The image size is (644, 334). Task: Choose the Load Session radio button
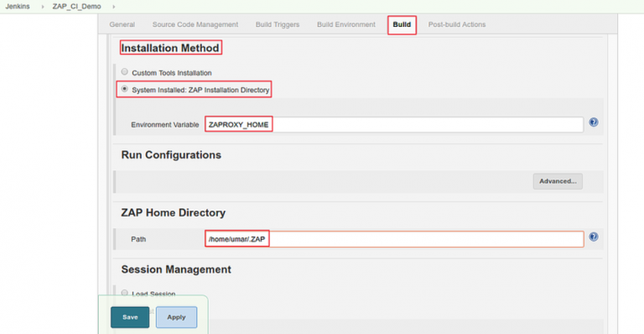(x=124, y=293)
